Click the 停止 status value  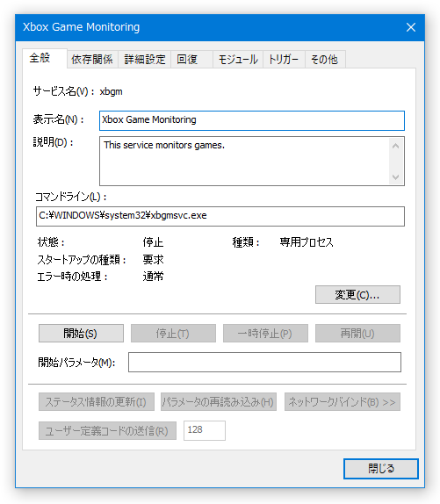click(x=153, y=242)
